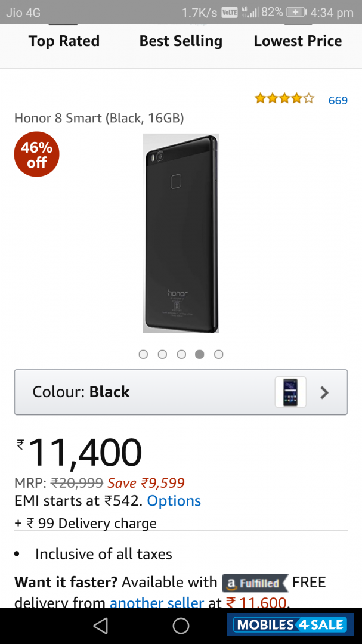Tap the 46% off discount badge

pos(36,154)
